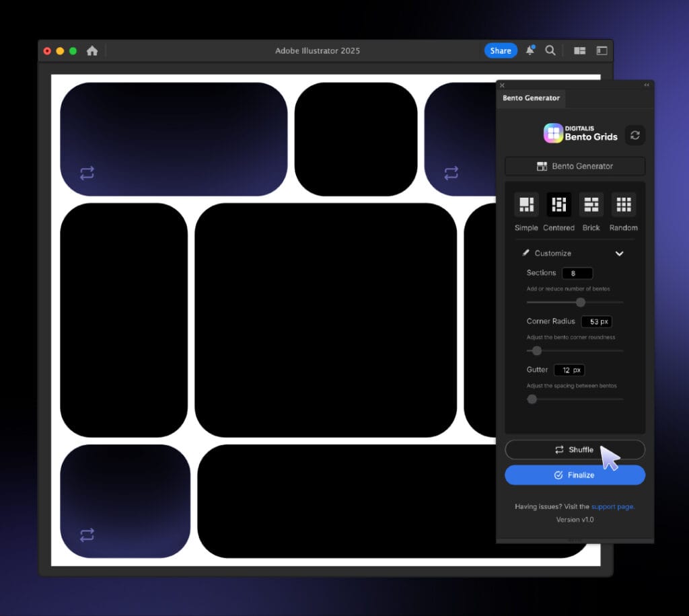Viewport: 689px width, 616px height.
Task: Select the Simple layout icon
Action: click(526, 204)
